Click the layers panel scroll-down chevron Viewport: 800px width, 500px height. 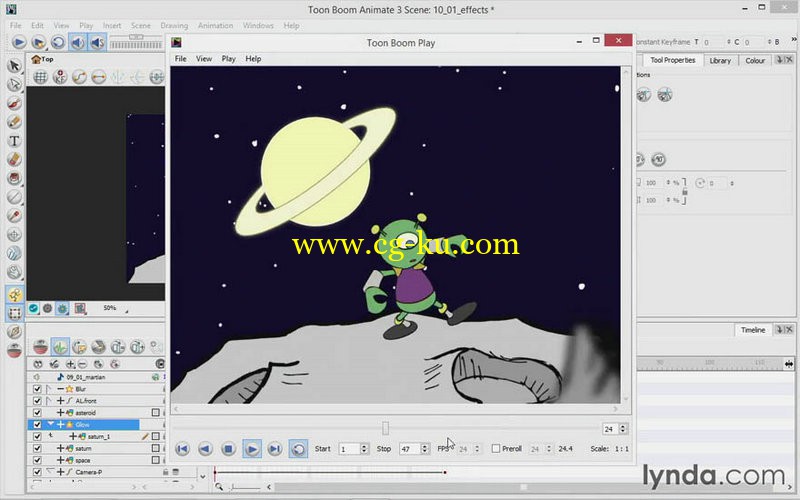click(x=203, y=477)
